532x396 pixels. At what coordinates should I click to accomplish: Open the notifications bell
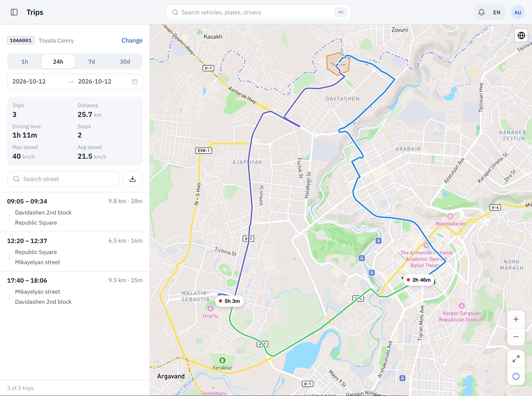click(481, 12)
